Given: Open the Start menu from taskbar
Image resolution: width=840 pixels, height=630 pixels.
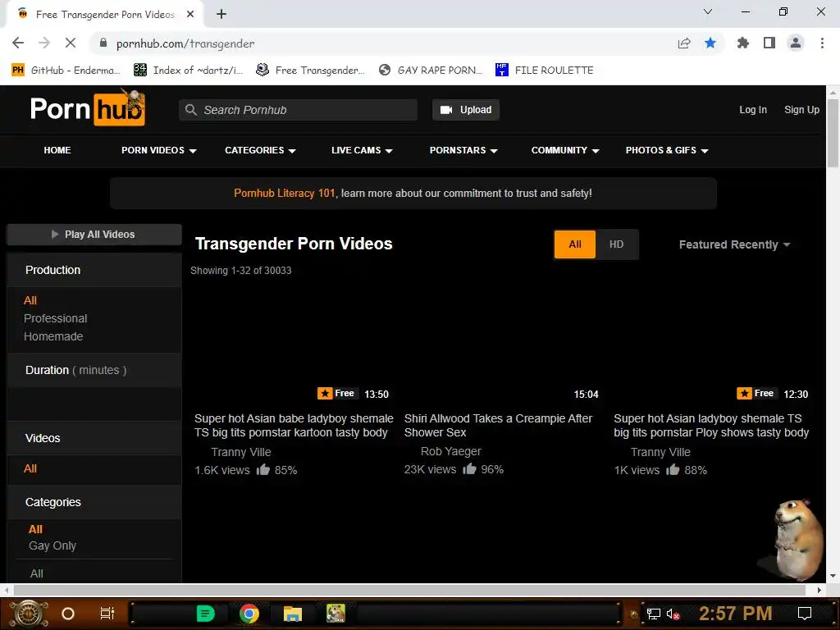Looking at the screenshot, I should pos(29,614).
